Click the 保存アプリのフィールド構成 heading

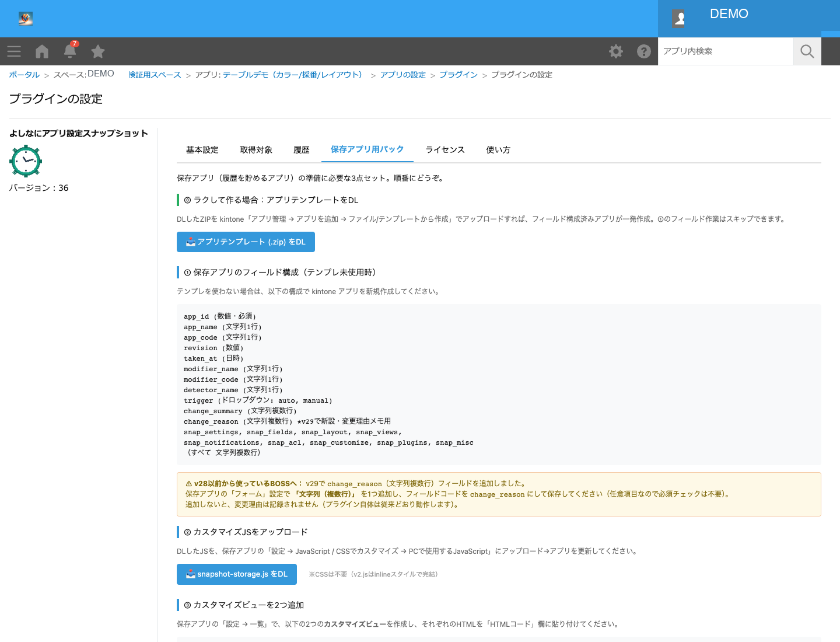(281, 273)
